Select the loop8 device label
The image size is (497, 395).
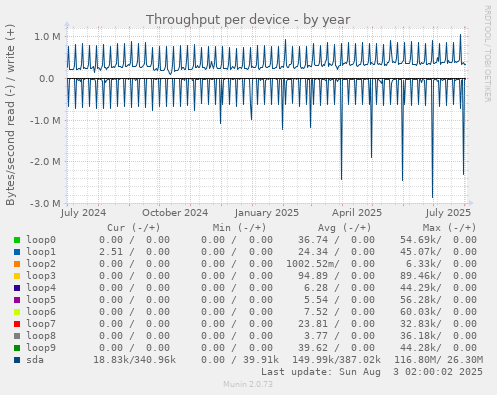coord(41,336)
